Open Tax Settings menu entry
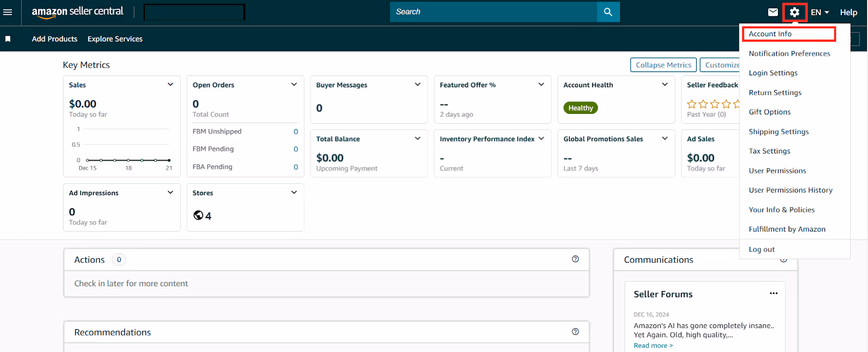The height and width of the screenshot is (352, 868). (769, 151)
